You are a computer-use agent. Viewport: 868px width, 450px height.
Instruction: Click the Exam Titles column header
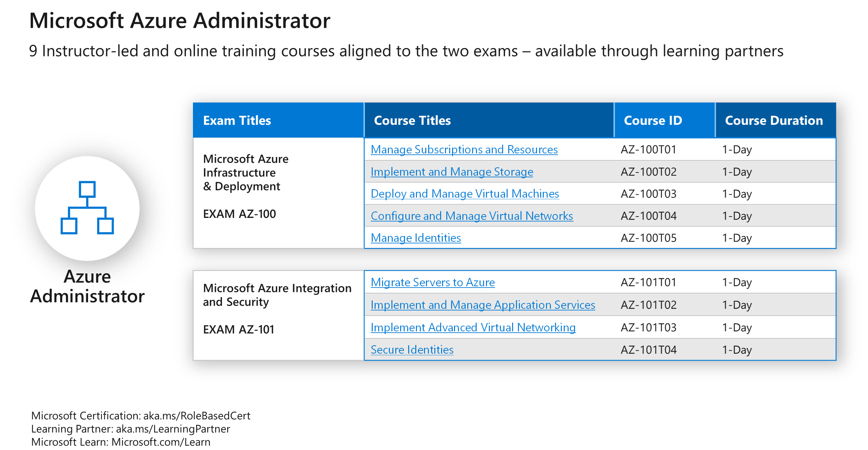coord(278,120)
